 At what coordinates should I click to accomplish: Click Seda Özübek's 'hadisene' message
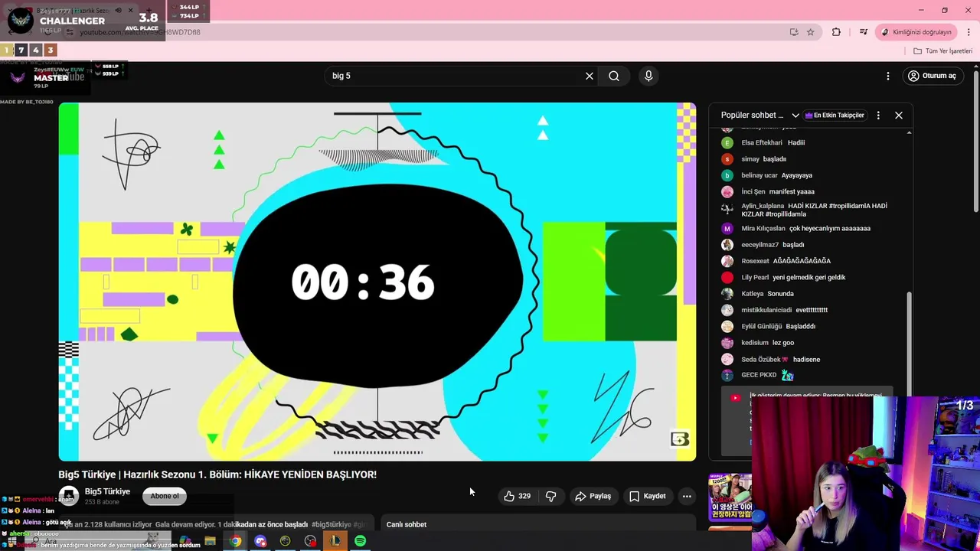810,359
